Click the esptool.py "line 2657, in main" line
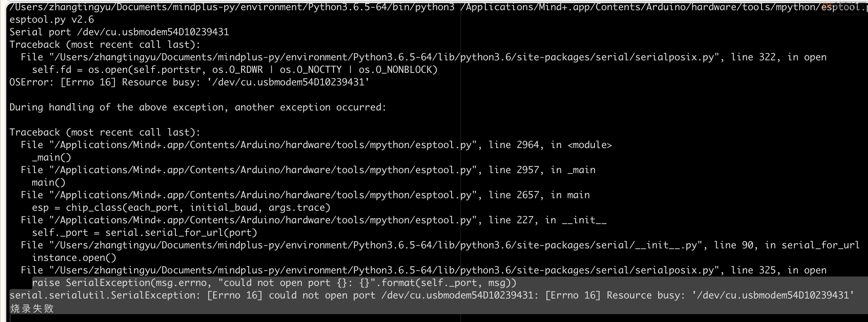This screenshot has height=322, width=868. coord(305,195)
